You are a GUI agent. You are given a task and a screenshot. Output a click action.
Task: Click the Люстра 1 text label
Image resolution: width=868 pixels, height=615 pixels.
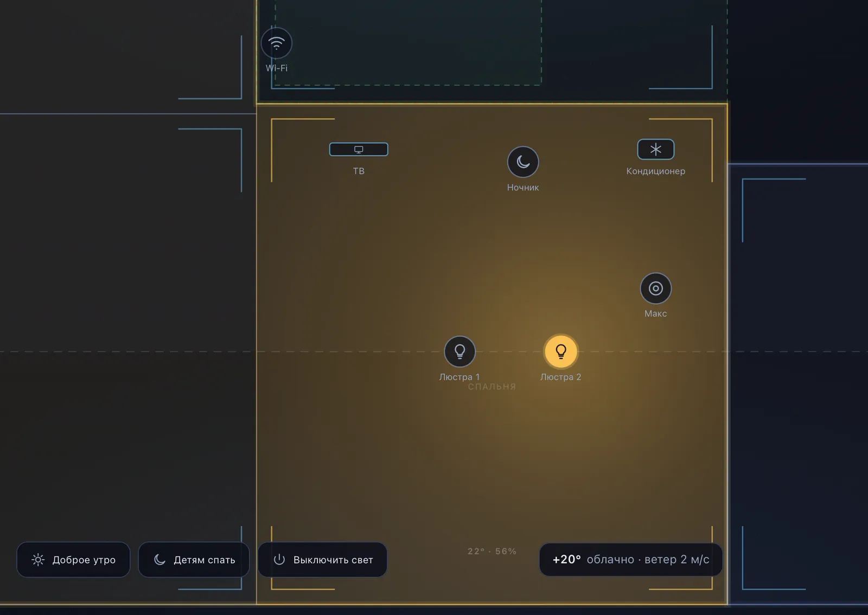coord(459,377)
